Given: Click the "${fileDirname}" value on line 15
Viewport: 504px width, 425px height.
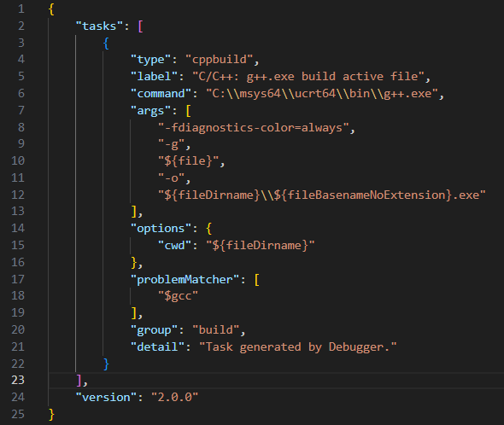Looking at the screenshot, I should [x=260, y=246].
